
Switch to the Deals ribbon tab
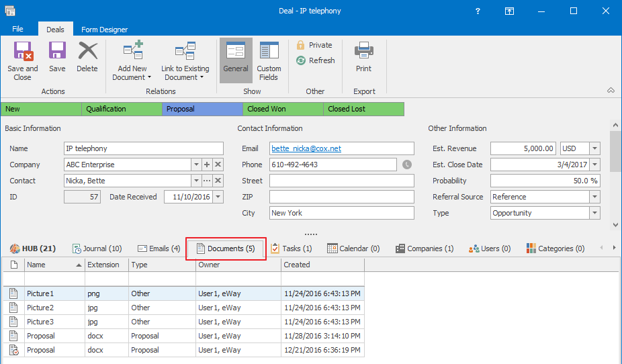click(55, 30)
